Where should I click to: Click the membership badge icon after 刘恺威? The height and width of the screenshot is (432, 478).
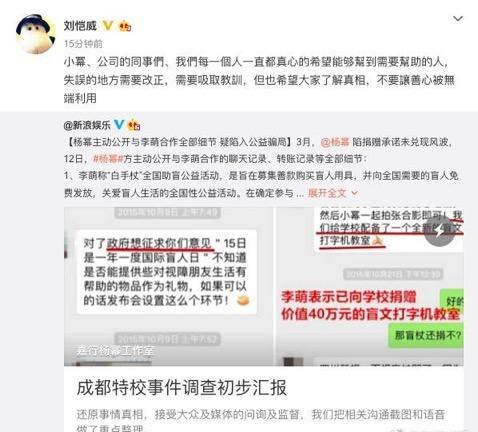[x=125, y=26]
